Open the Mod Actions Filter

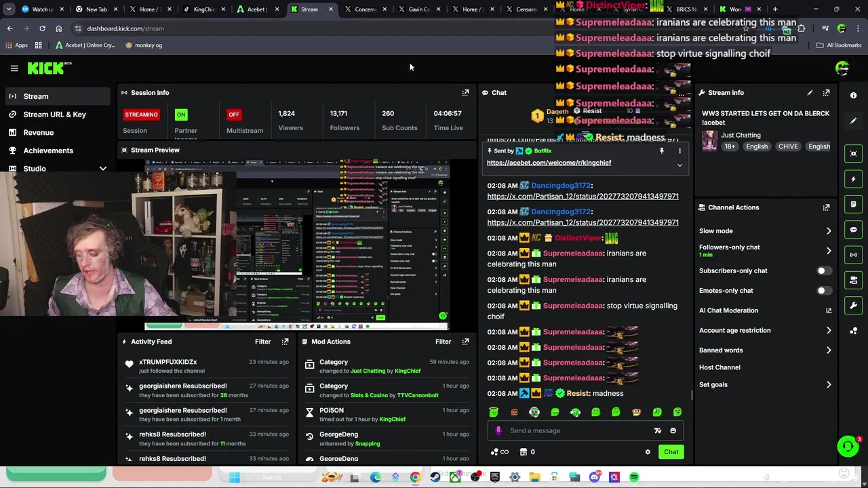(x=443, y=342)
